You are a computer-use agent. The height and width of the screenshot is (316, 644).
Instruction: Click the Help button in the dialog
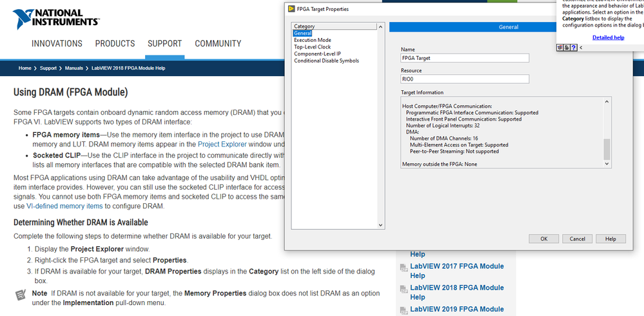[610, 239]
